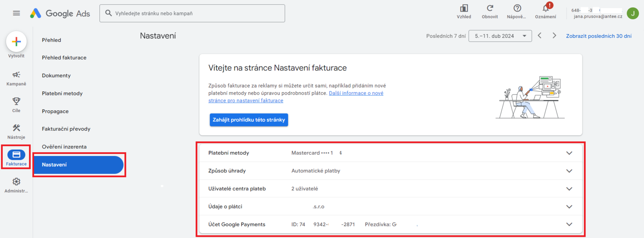This screenshot has height=238, width=644.
Task: Open Kampaně megaphone icon in sidebar
Action: 16,75
